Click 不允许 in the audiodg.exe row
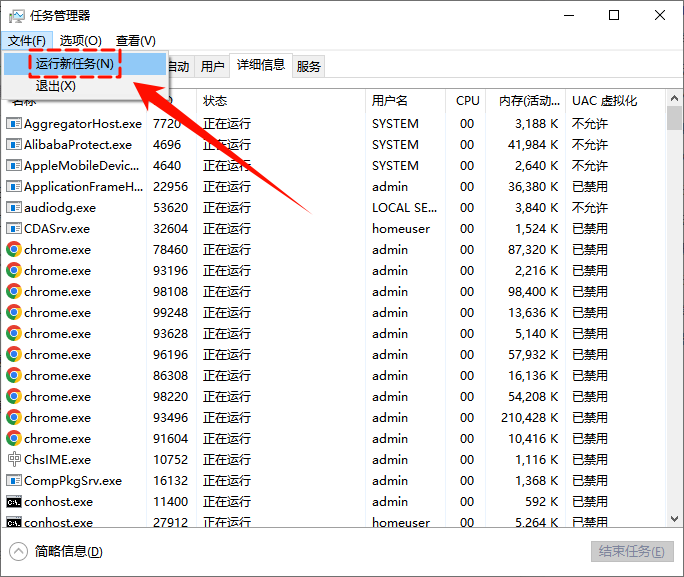Viewport: 684px width, 577px height. (590, 208)
